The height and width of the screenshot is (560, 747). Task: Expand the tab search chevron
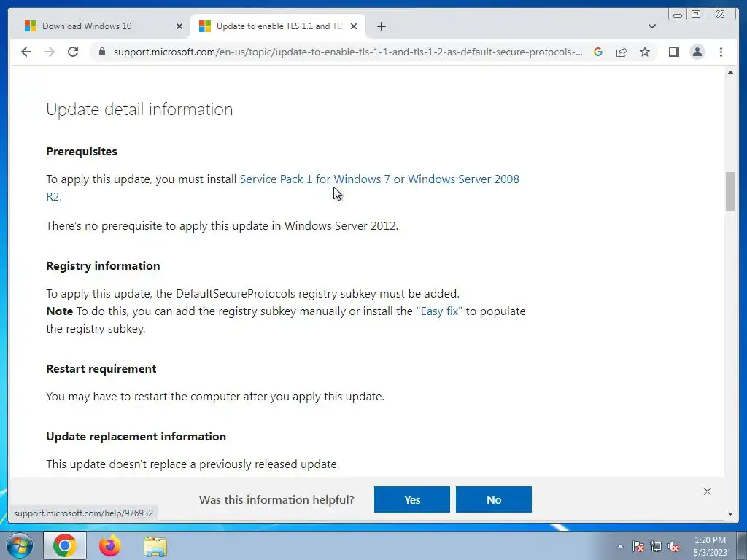[652, 26]
